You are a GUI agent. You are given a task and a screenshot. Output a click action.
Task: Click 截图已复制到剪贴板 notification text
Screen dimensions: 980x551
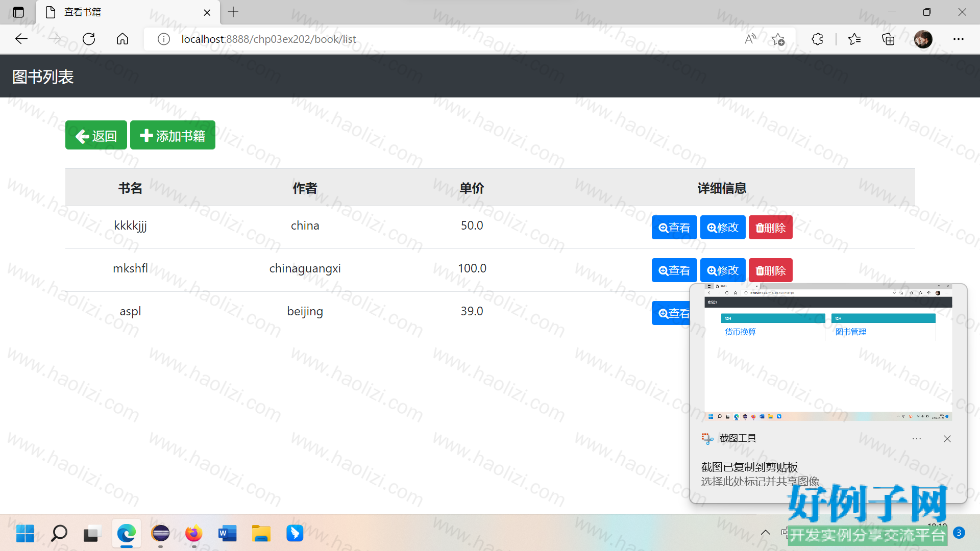point(749,467)
